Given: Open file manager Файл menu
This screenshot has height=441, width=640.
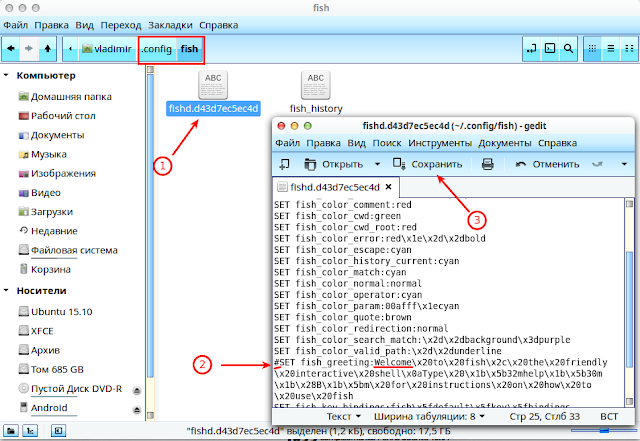Looking at the screenshot, I should tap(16, 25).
